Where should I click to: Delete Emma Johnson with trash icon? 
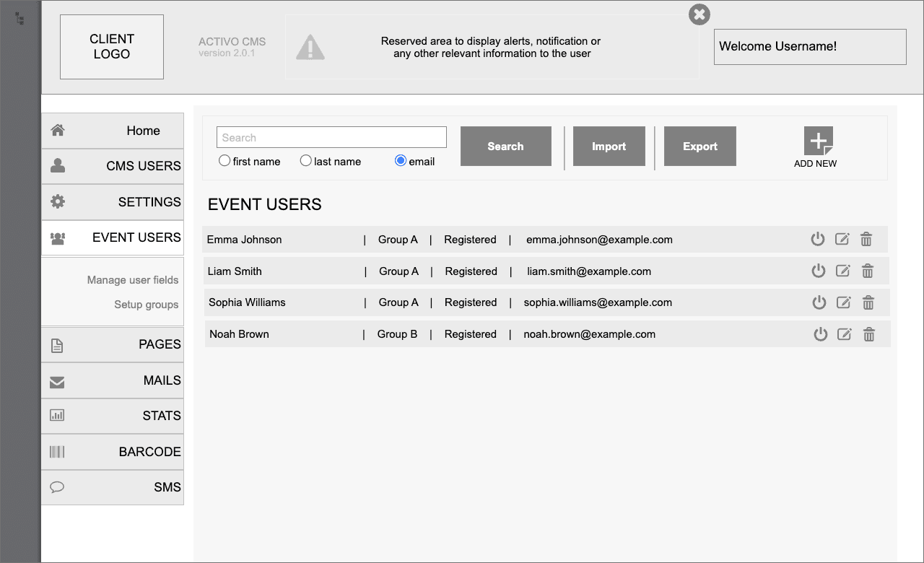pyautogui.click(x=866, y=239)
